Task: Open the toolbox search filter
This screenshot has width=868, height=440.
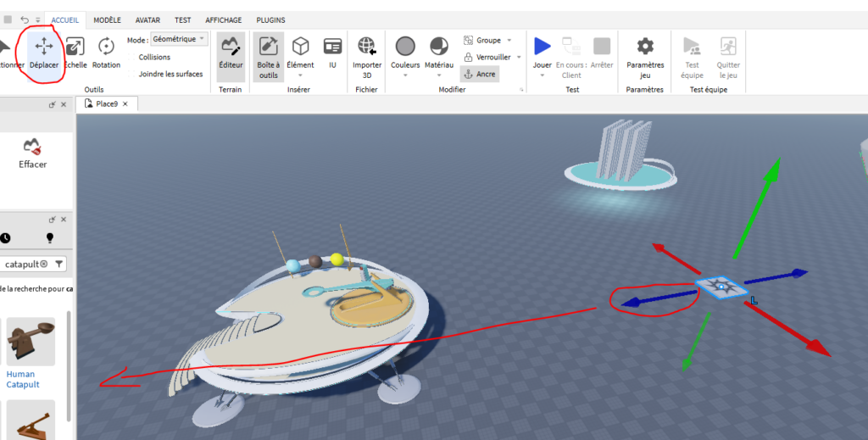Action: (x=58, y=265)
